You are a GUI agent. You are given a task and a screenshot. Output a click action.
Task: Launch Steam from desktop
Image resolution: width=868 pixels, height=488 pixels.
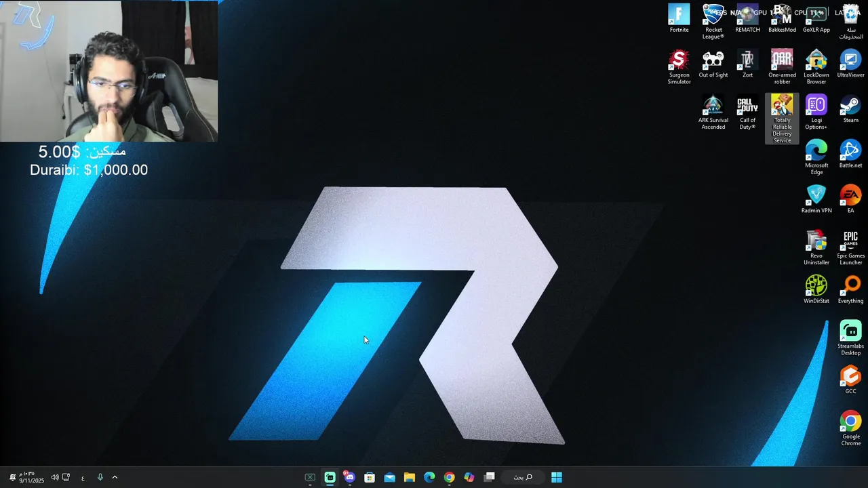[x=850, y=109]
